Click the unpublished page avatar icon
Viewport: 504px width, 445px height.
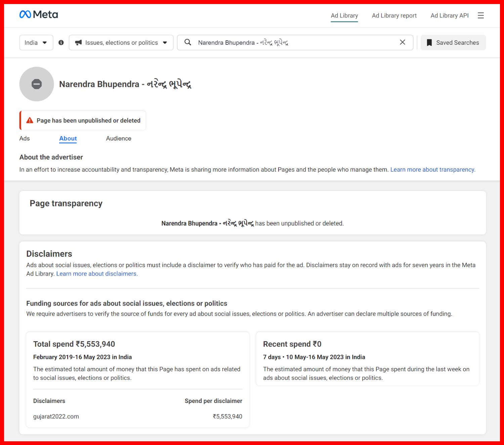[x=37, y=84]
